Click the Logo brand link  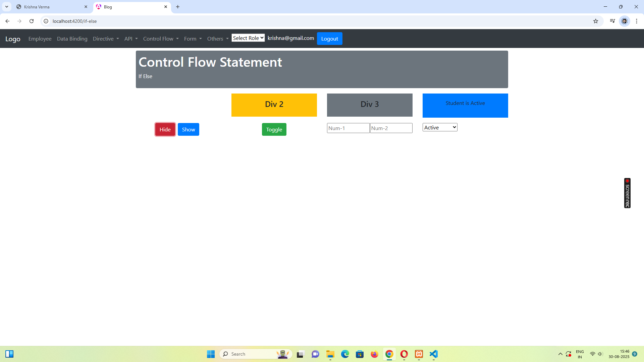pyautogui.click(x=13, y=39)
